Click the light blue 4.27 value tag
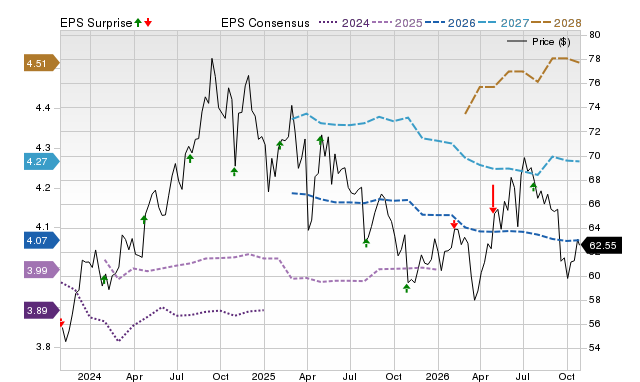640x382 pixels. [x=42, y=162]
